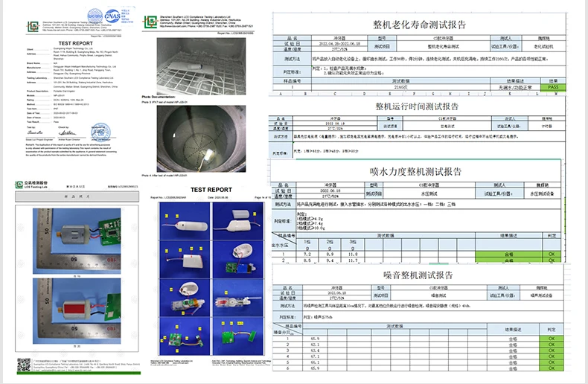Viewport: 588px width, 384px height.
Task: Click the 水压测试设备 tool cell
Action: 542,193
